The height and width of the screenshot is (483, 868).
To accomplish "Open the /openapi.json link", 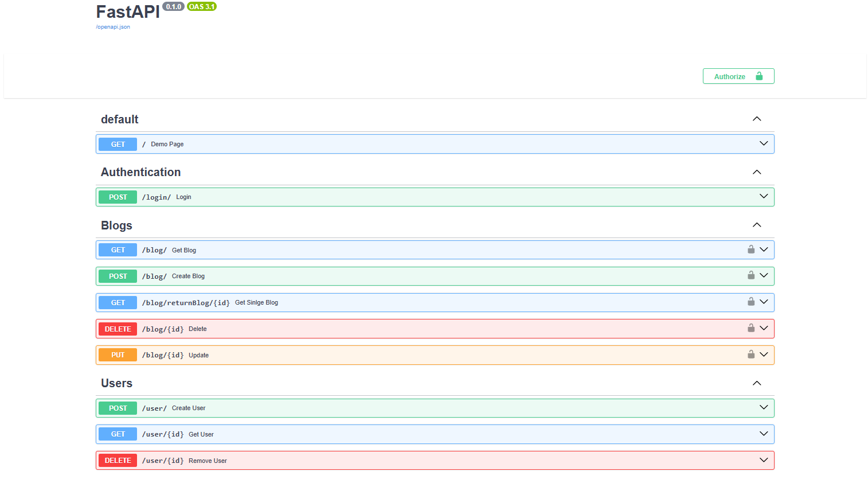I will 113,27.
